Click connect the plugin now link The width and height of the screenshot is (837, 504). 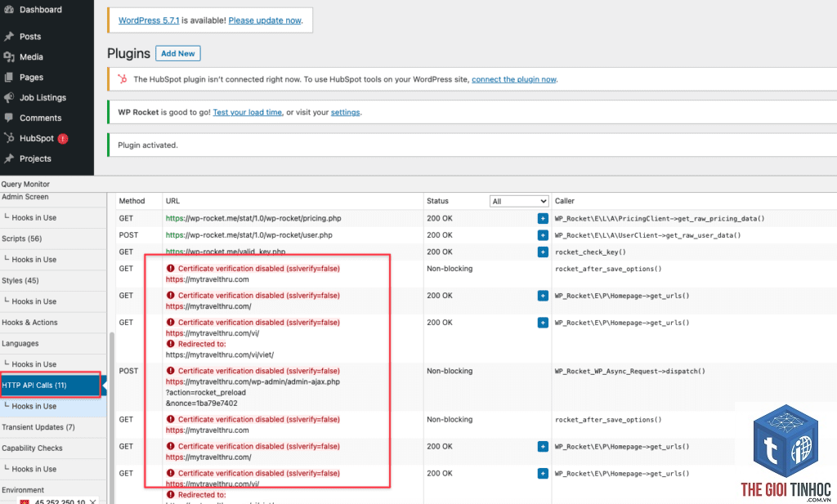click(x=513, y=79)
